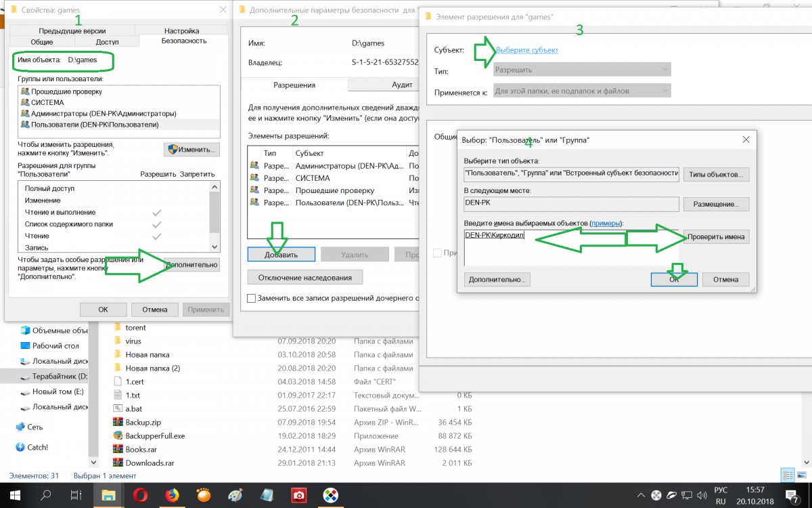
Task: Select Пользователи (DEN-PK\Пользователи) group
Action: click(x=119, y=125)
